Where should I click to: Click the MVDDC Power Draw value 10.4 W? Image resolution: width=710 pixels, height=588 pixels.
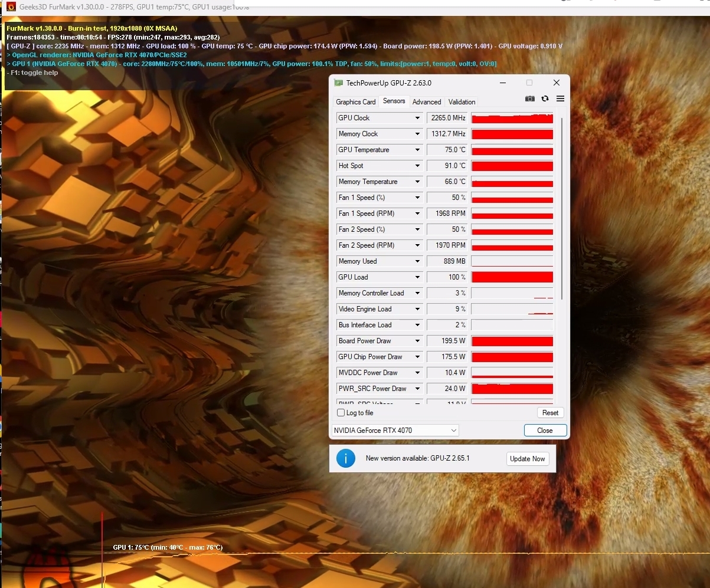[x=447, y=373]
